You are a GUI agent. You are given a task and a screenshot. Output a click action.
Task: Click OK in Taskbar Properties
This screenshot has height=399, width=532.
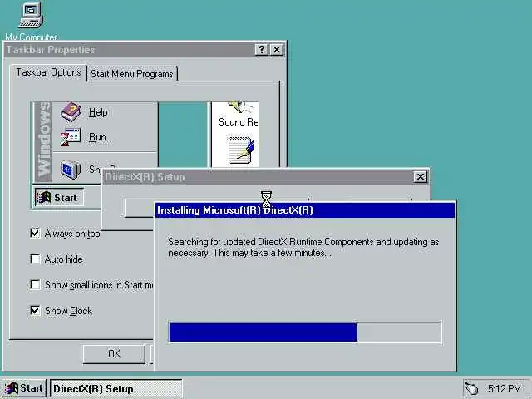pyautogui.click(x=114, y=354)
